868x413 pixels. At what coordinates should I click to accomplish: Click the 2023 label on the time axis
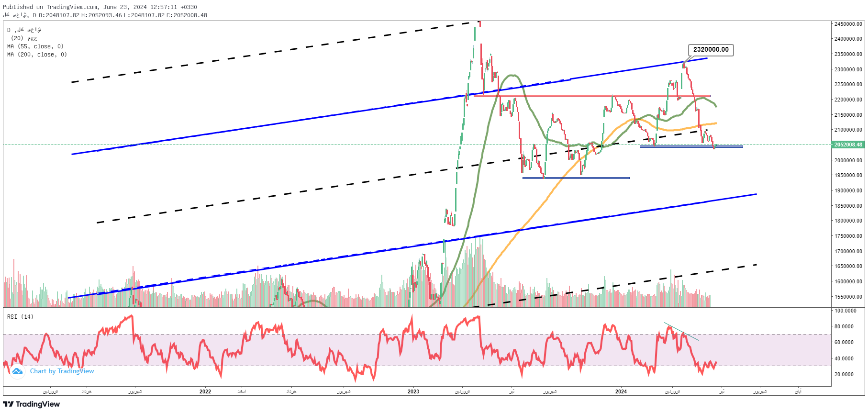[x=413, y=391]
